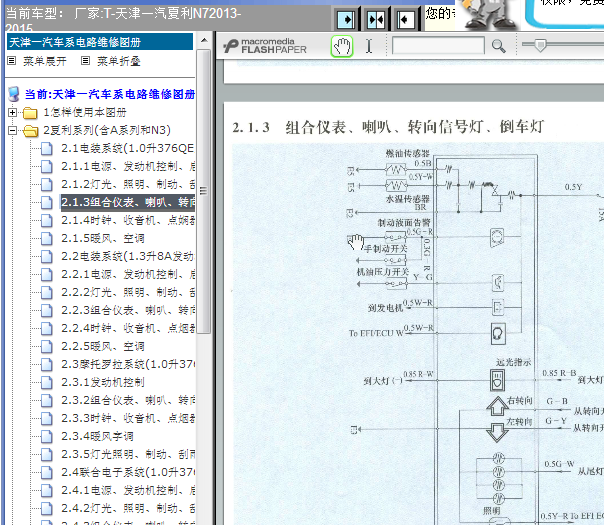Image resolution: width=604 pixels, height=525 pixels.
Task: Click the left-arrow panel layout icon
Action: [x=405, y=19]
